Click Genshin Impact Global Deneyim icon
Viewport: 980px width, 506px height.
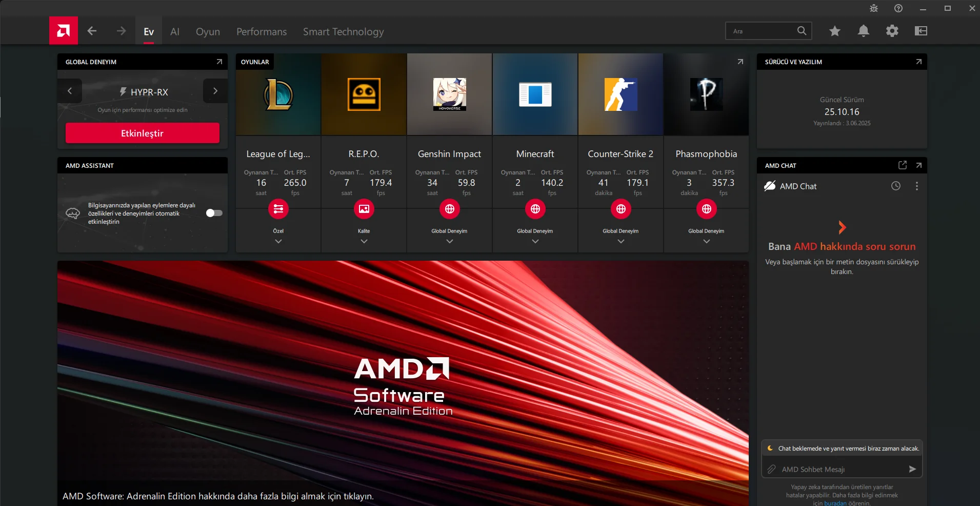450,209
